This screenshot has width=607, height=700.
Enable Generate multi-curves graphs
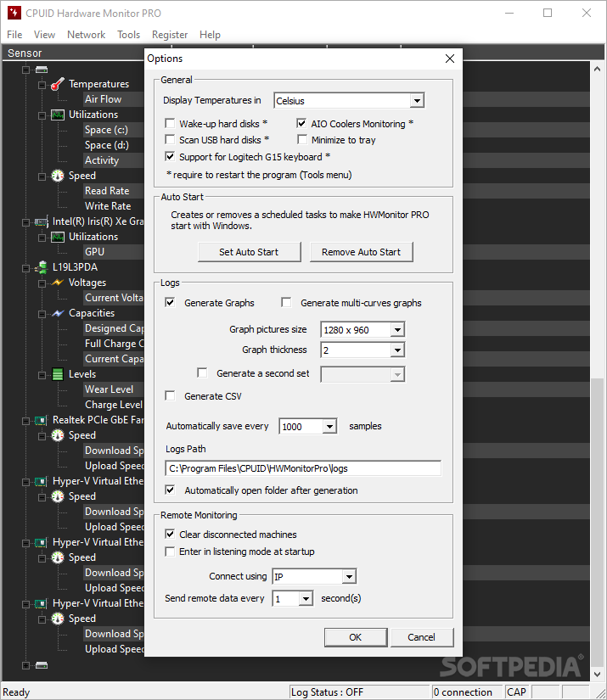(286, 302)
